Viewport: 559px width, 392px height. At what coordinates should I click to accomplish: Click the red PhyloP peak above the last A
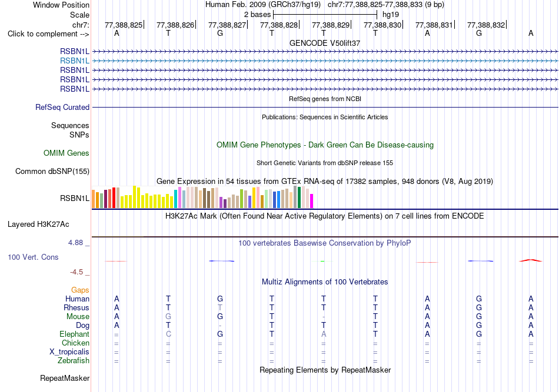point(531,260)
